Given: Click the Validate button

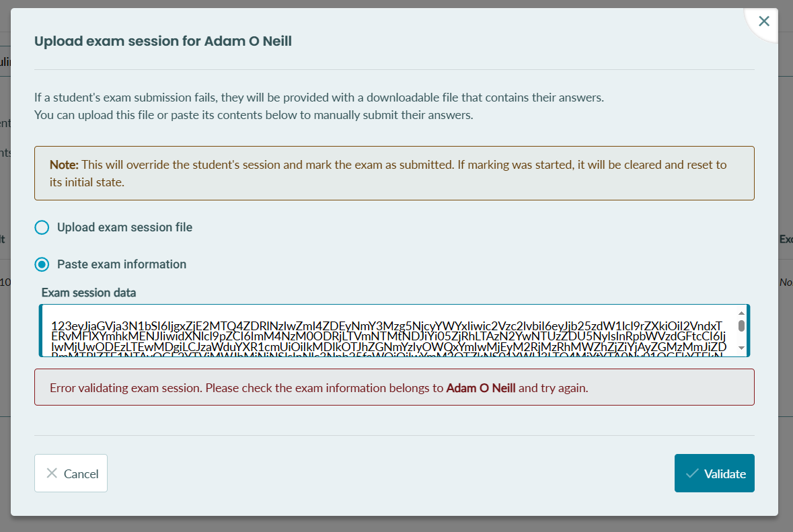Looking at the screenshot, I should [714, 473].
